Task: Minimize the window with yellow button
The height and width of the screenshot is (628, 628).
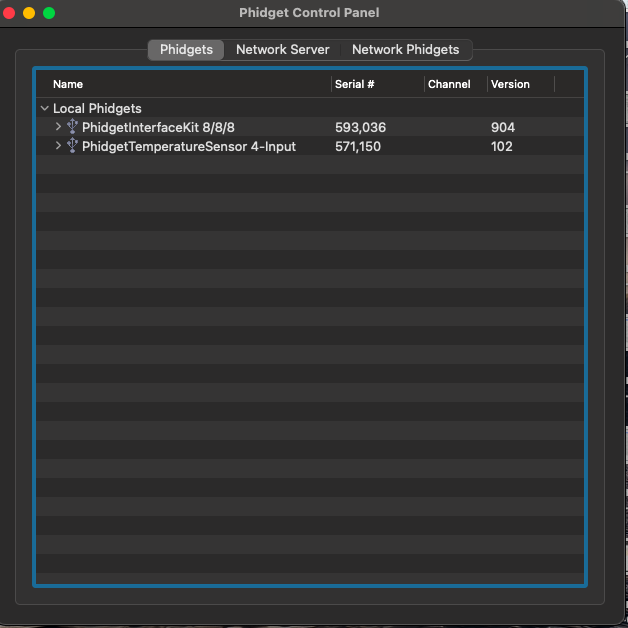Action: click(x=29, y=13)
